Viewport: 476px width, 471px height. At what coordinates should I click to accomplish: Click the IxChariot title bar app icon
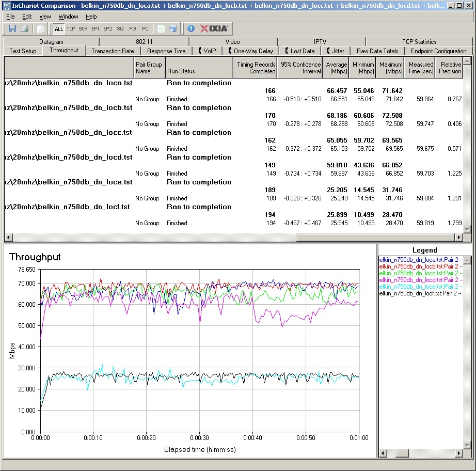click(7, 6)
